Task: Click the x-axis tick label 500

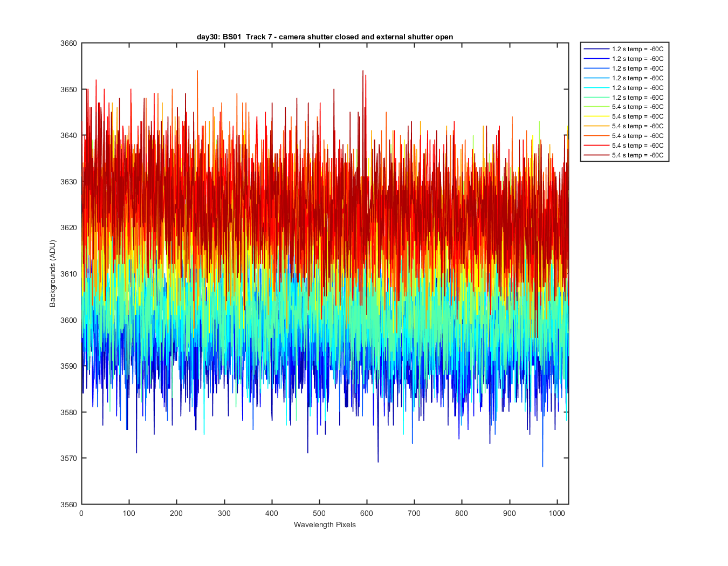Action: pos(319,513)
